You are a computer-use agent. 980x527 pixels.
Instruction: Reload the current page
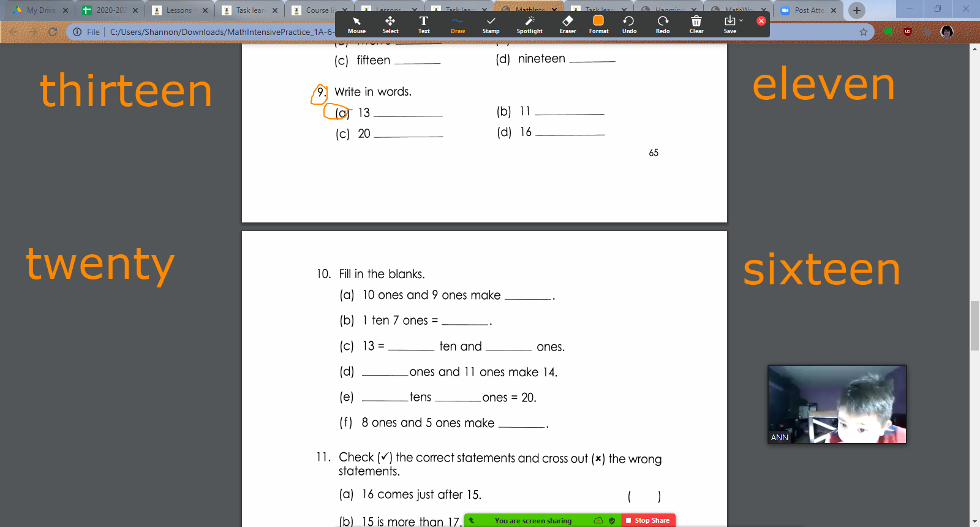53,32
